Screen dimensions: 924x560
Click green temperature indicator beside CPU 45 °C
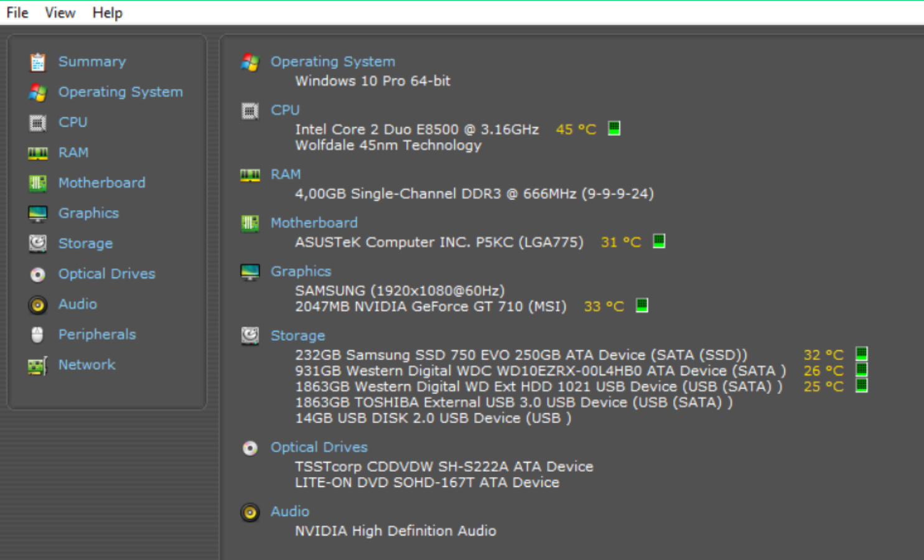614,128
